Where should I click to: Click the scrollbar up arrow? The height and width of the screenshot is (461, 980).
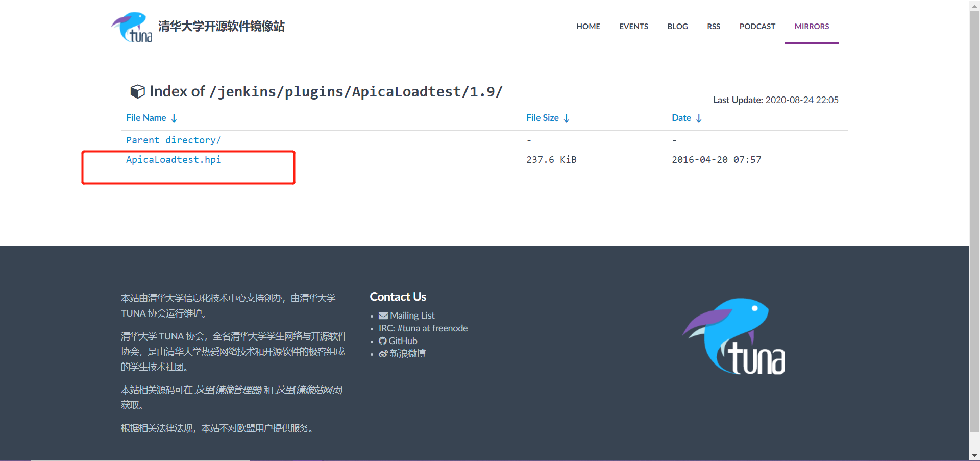tap(974, 5)
